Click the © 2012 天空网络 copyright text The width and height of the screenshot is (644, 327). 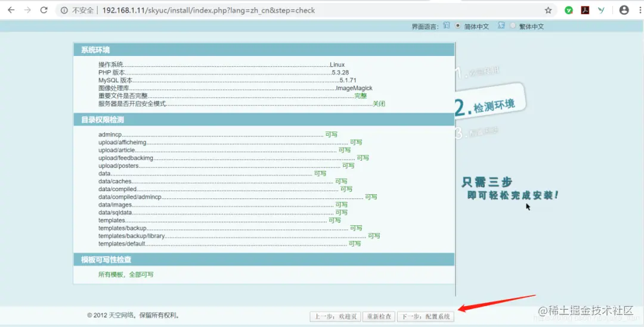pyautogui.click(x=134, y=316)
